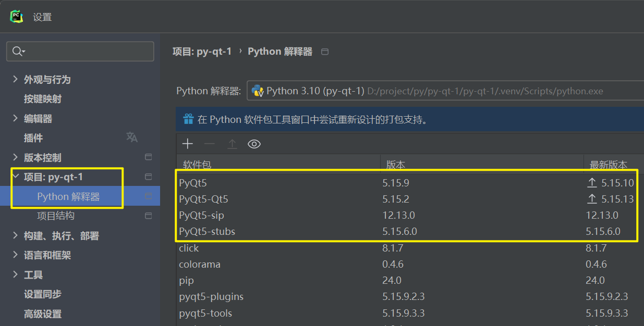
Task: Click the upgrade package arrow icon
Action: [232, 144]
